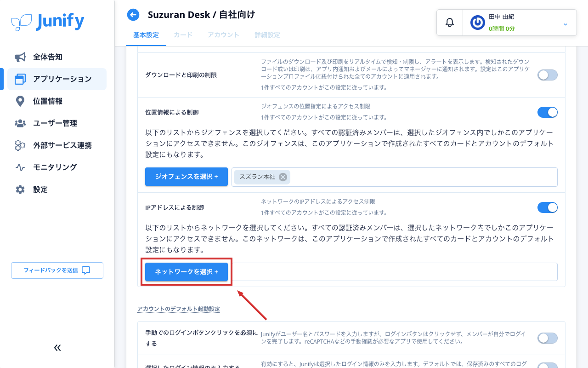Expand the user account dropdown chevron
Image resolution: width=588 pixels, height=368 pixels.
click(x=565, y=24)
